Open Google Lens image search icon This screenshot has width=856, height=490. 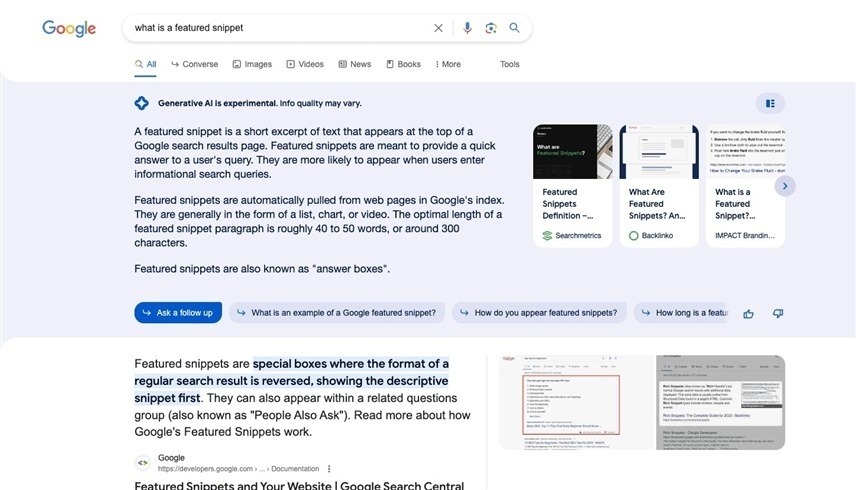point(491,28)
